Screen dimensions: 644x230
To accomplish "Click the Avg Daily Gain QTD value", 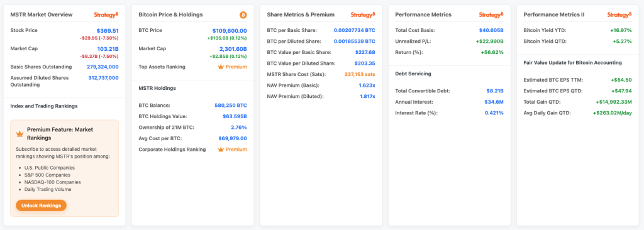I will coord(613,113).
